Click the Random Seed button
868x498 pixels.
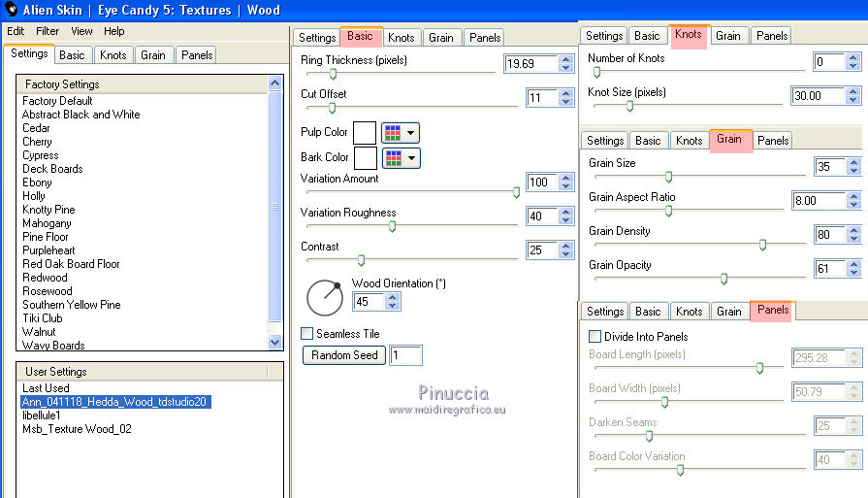[x=343, y=355]
